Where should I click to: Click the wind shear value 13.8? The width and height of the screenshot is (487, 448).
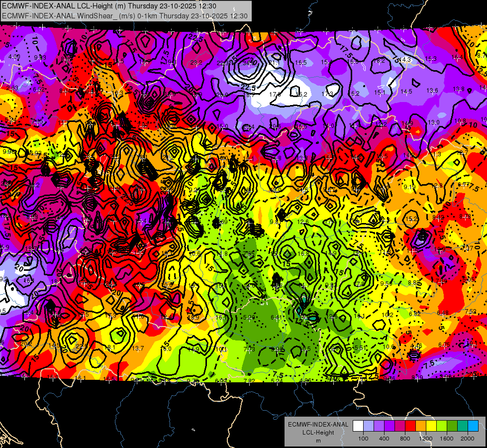[x=459, y=89]
